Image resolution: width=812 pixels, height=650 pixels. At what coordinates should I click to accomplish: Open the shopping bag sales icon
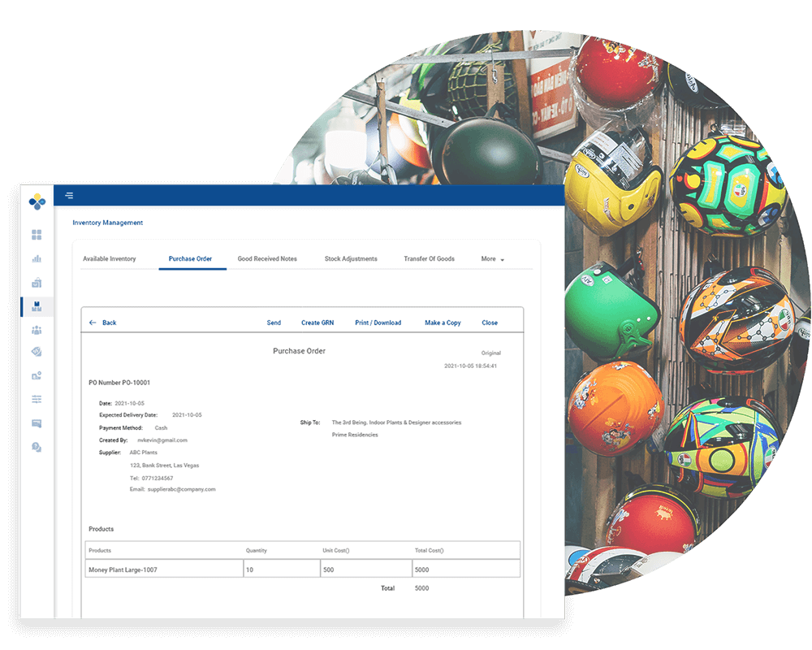pos(37,283)
